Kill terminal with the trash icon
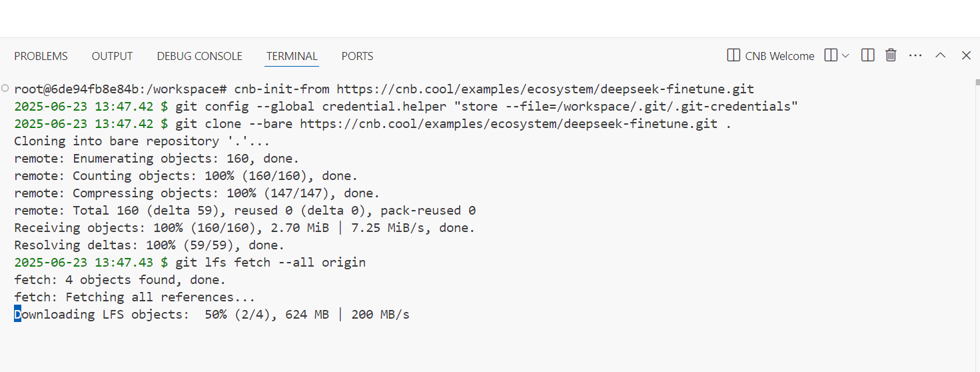This screenshot has height=372, width=980. coord(891,56)
